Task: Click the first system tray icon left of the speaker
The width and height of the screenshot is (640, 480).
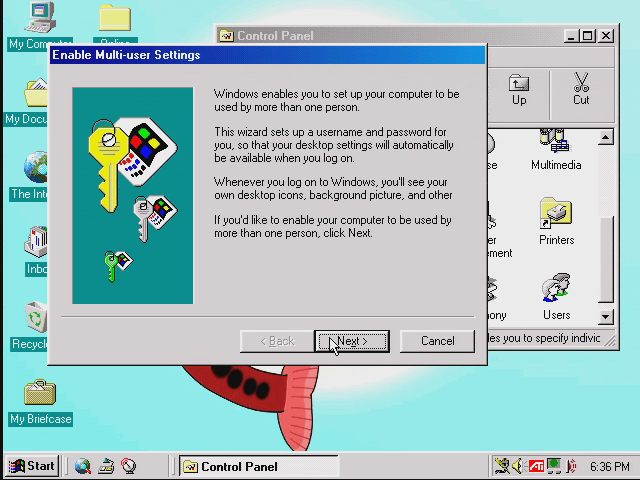Action: click(502, 466)
